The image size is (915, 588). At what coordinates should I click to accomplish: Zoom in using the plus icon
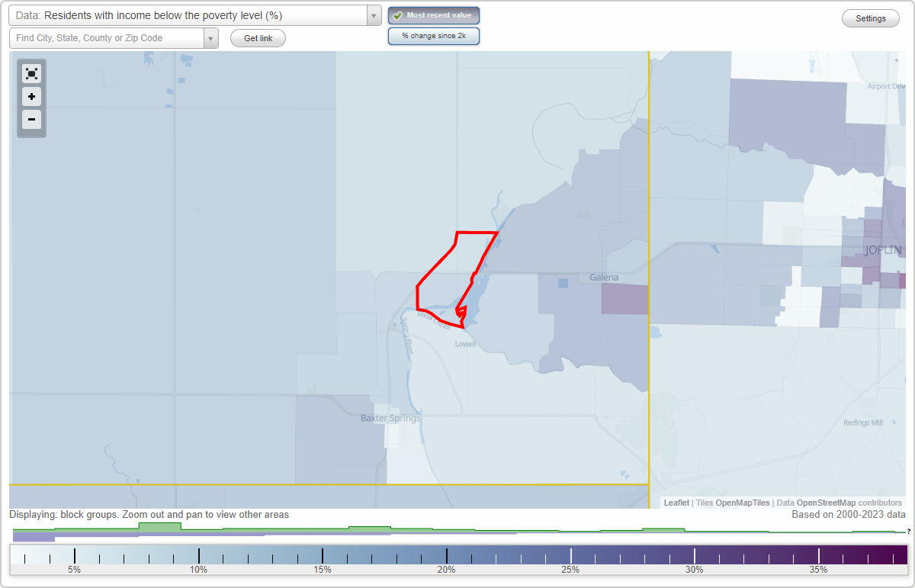[31, 97]
